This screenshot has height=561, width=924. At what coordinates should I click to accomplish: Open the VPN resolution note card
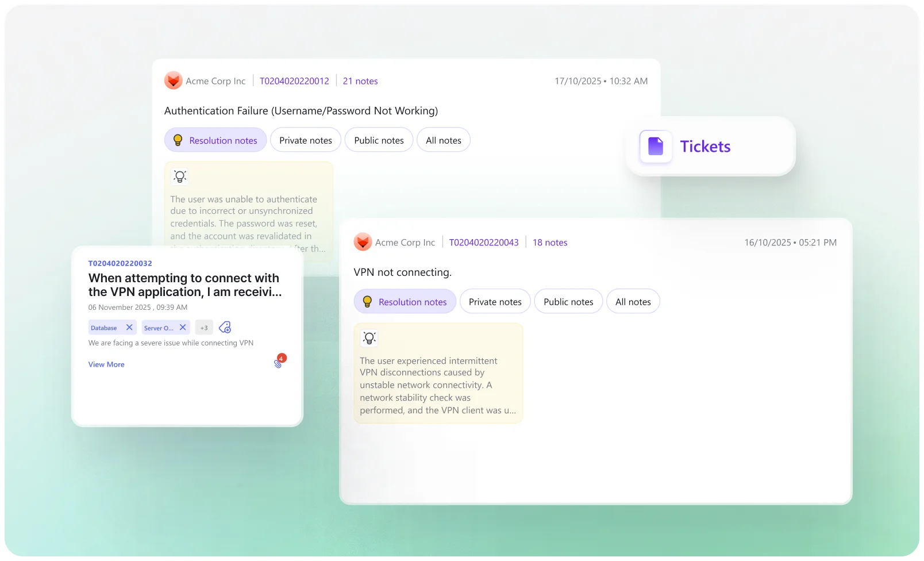tap(438, 384)
